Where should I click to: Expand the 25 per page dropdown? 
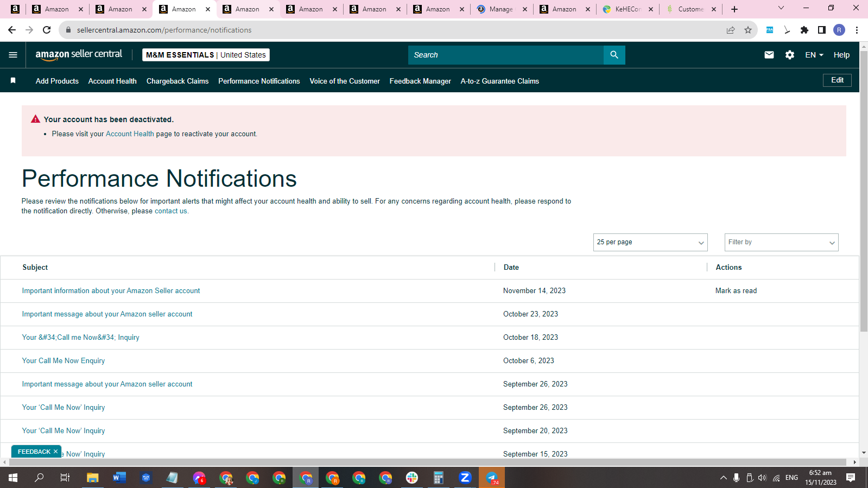pos(650,242)
